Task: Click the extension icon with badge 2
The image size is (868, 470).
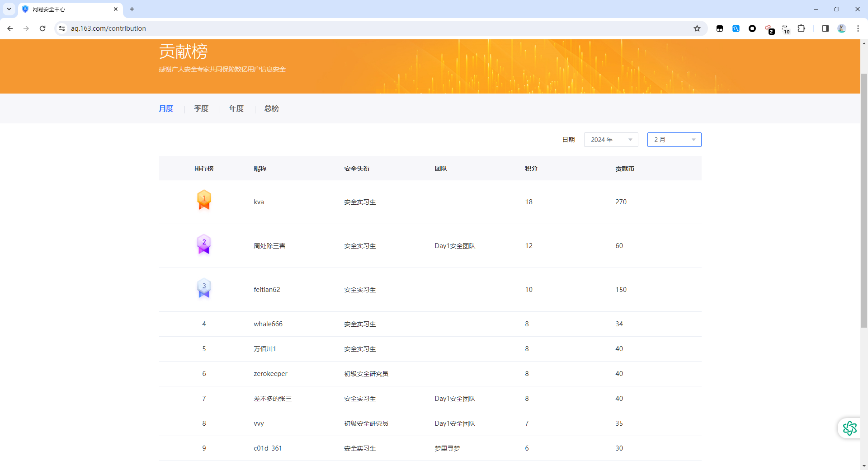Action: point(769,29)
